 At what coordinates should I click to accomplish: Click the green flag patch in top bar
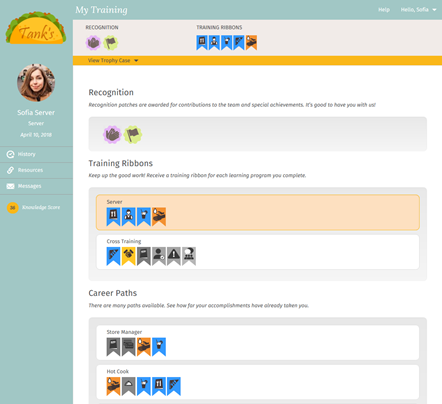point(111,43)
